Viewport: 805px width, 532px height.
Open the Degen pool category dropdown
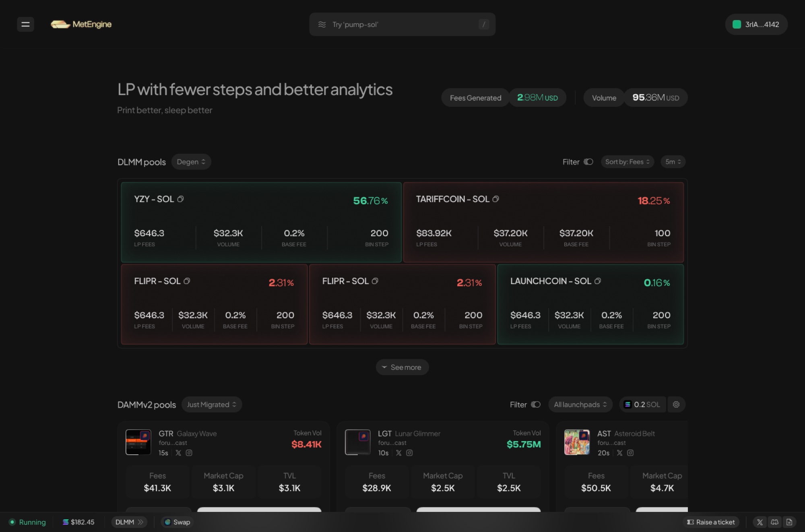tap(191, 162)
